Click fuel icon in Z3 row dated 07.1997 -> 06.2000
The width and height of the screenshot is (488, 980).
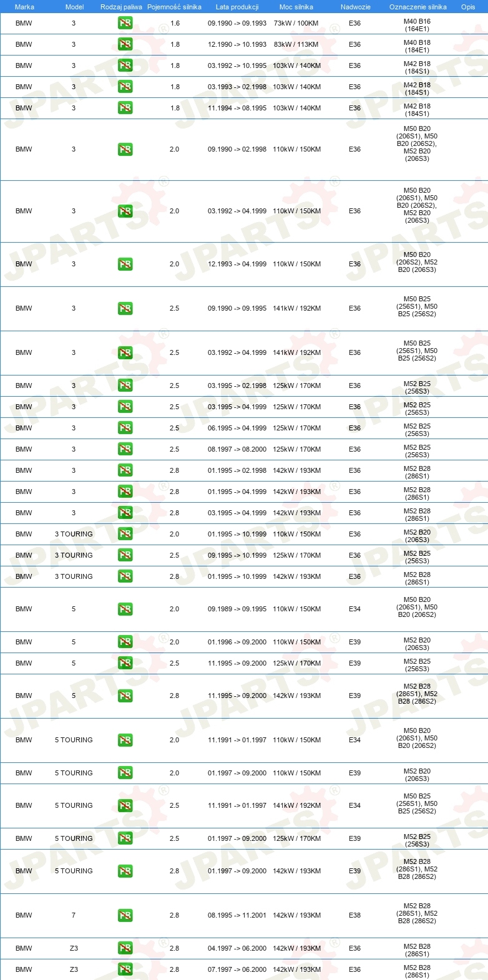[x=125, y=969]
